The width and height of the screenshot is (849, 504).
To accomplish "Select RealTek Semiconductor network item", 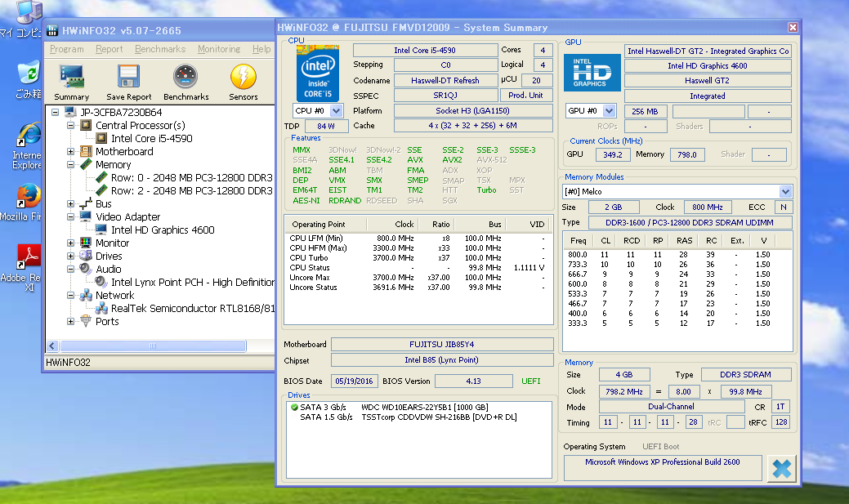I will [x=193, y=308].
